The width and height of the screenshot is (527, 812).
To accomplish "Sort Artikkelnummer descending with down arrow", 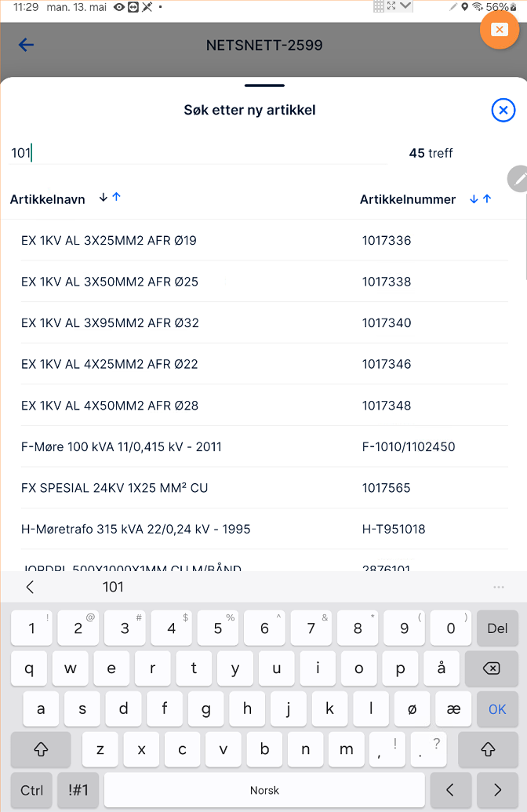I will tap(474, 199).
